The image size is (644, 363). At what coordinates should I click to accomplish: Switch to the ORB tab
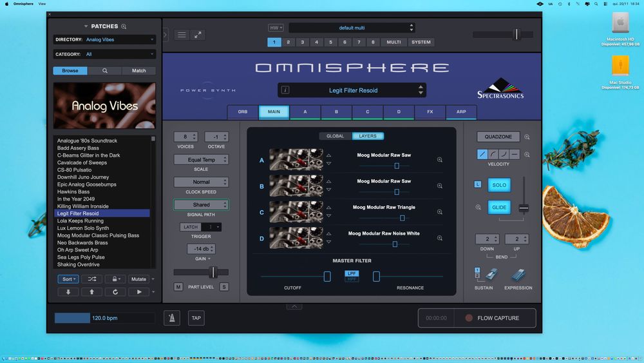(x=243, y=112)
